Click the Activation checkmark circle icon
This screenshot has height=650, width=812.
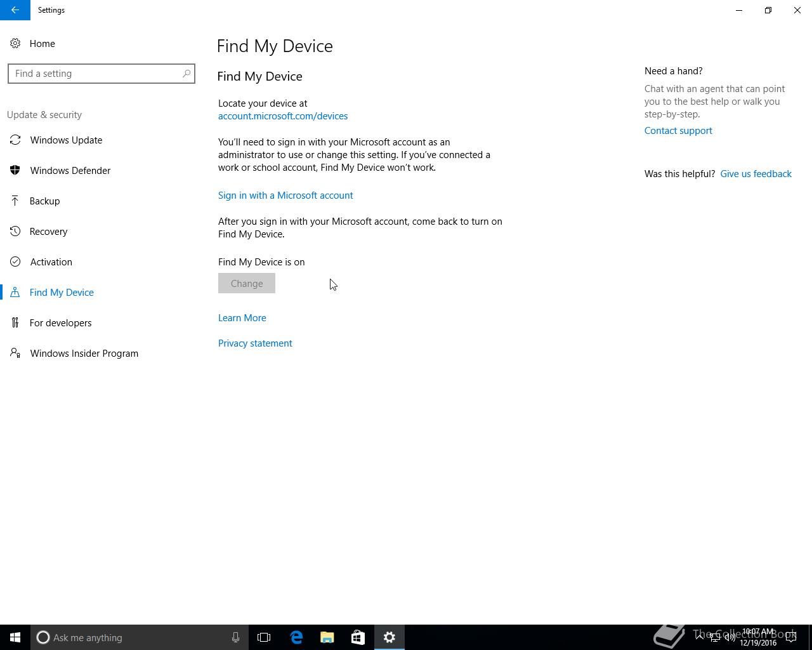(x=15, y=262)
